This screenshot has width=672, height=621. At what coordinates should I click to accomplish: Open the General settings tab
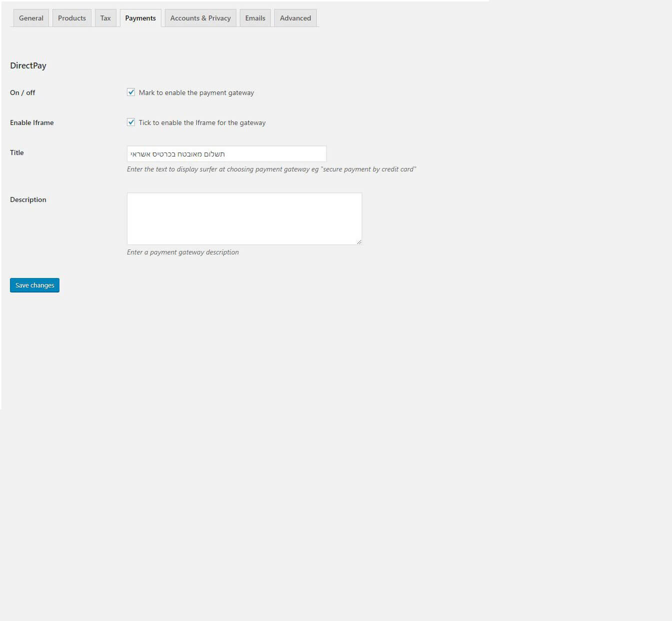click(31, 18)
